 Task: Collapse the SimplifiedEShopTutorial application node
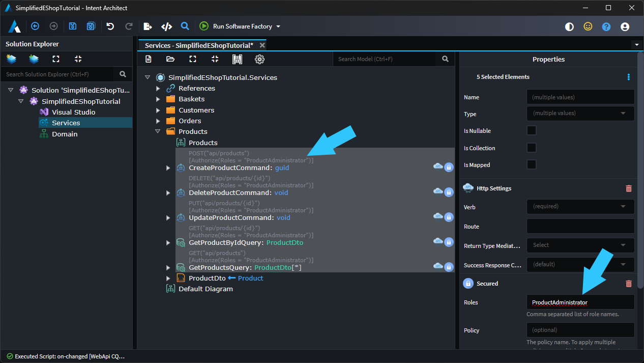tap(21, 101)
